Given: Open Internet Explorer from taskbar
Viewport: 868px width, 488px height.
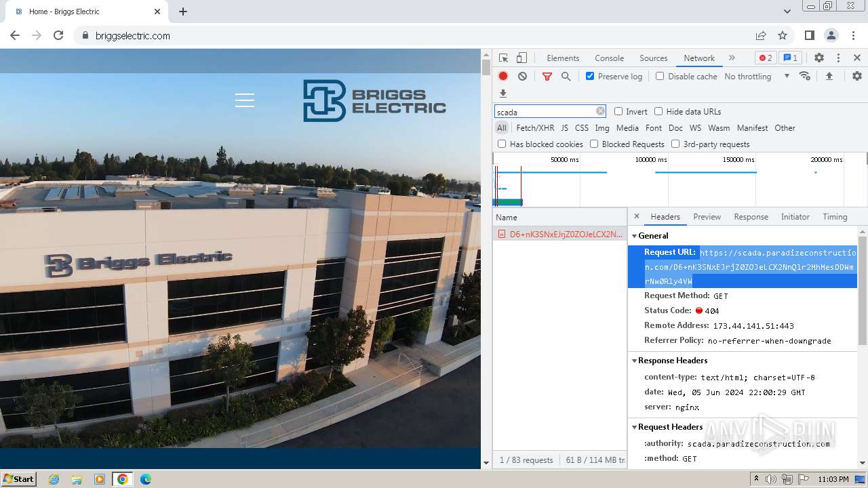Looking at the screenshot, I should tap(54, 479).
